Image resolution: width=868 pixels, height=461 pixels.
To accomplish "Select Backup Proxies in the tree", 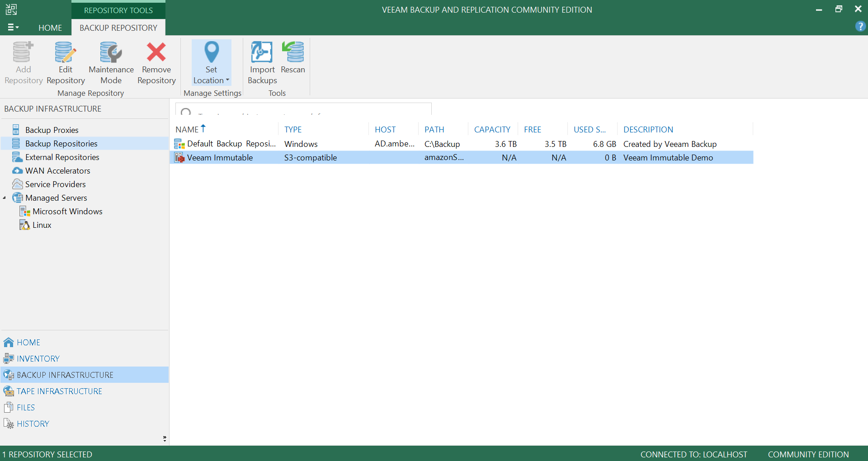I will (x=52, y=130).
